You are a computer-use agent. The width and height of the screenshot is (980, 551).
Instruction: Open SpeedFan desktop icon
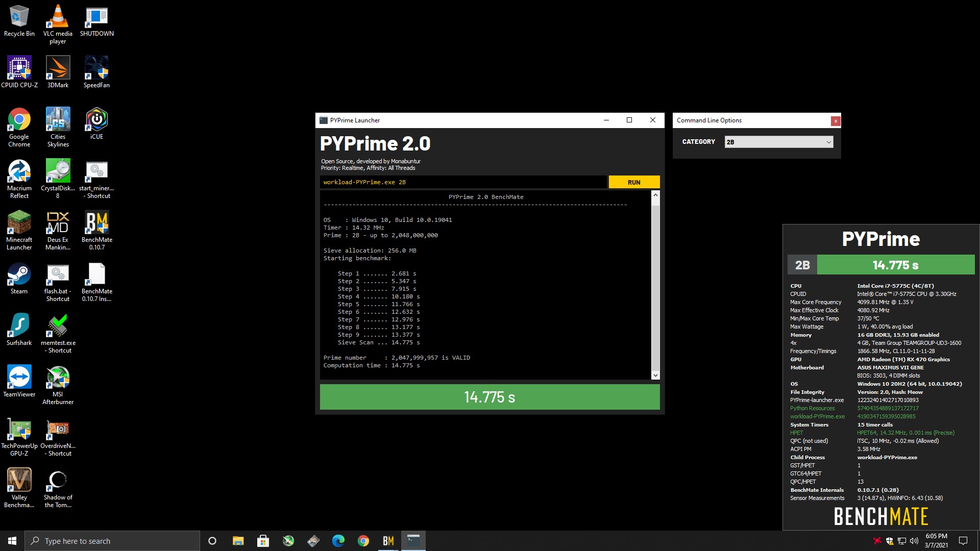click(x=96, y=72)
